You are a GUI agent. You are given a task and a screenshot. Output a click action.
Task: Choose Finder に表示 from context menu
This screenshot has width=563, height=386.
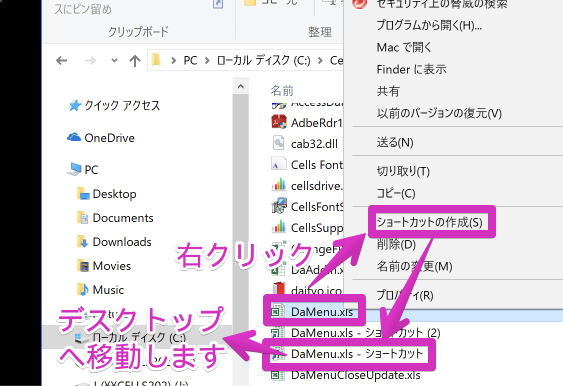click(411, 69)
